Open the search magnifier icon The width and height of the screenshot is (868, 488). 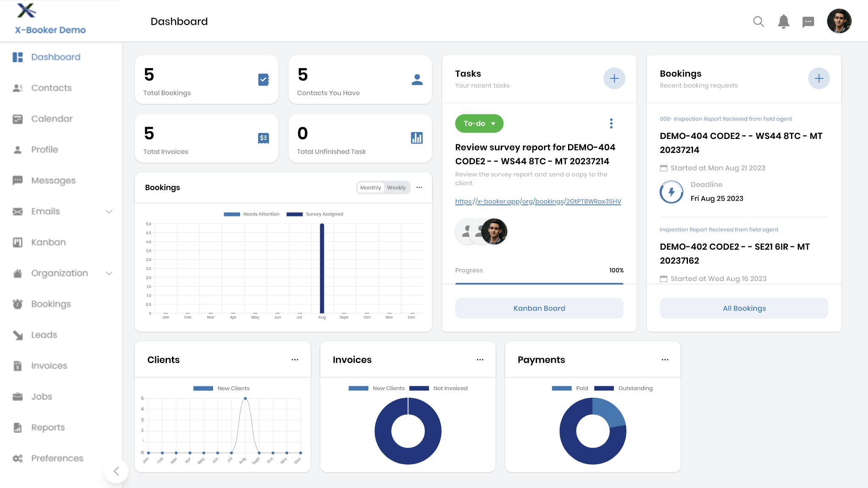pos(758,22)
